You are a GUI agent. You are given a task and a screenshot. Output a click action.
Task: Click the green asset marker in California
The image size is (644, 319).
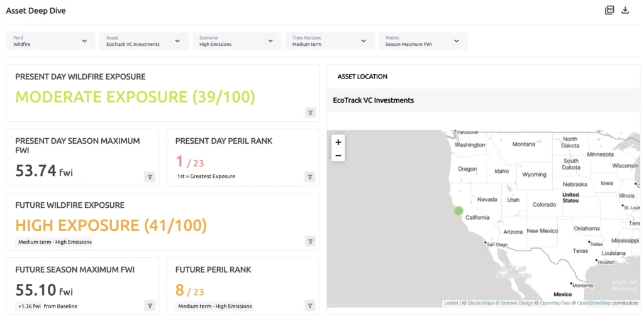pos(458,211)
